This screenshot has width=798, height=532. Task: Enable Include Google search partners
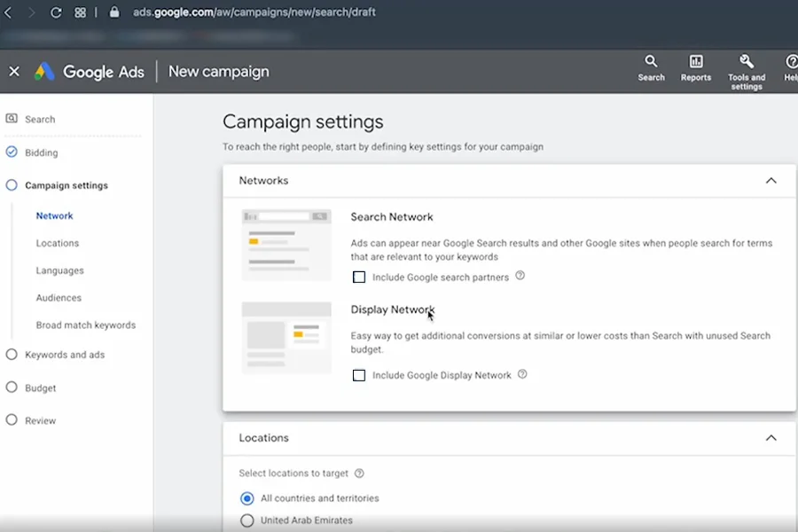coord(359,277)
